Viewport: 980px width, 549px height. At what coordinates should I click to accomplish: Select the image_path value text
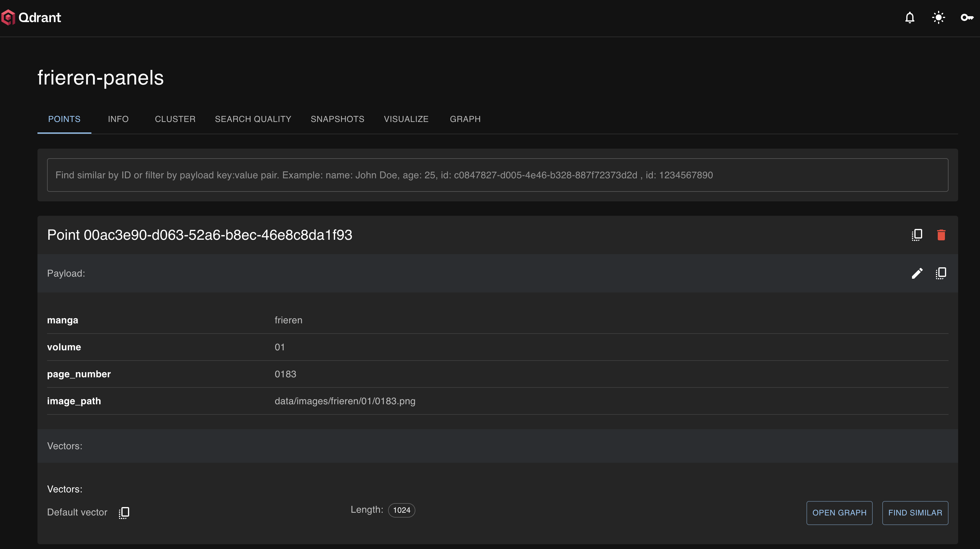pos(345,401)
